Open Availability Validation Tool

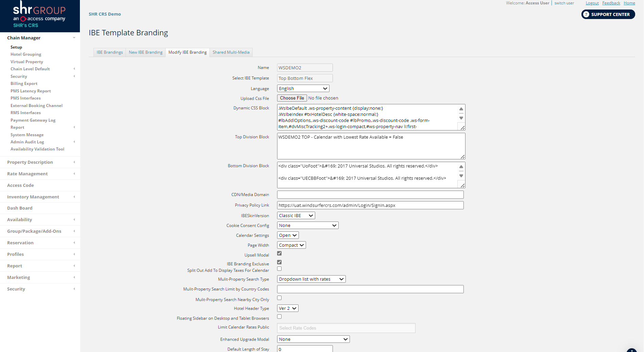(37, 149)
